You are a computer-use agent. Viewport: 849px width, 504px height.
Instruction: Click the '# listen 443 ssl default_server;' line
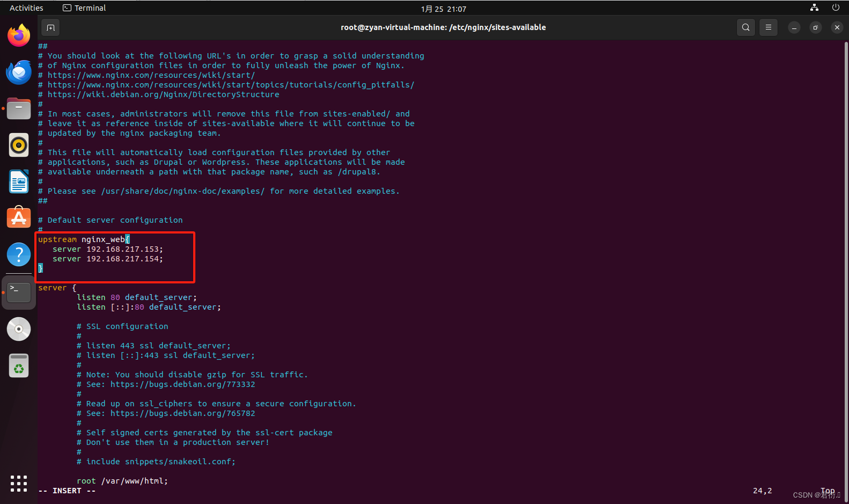[x=153, y=346]
